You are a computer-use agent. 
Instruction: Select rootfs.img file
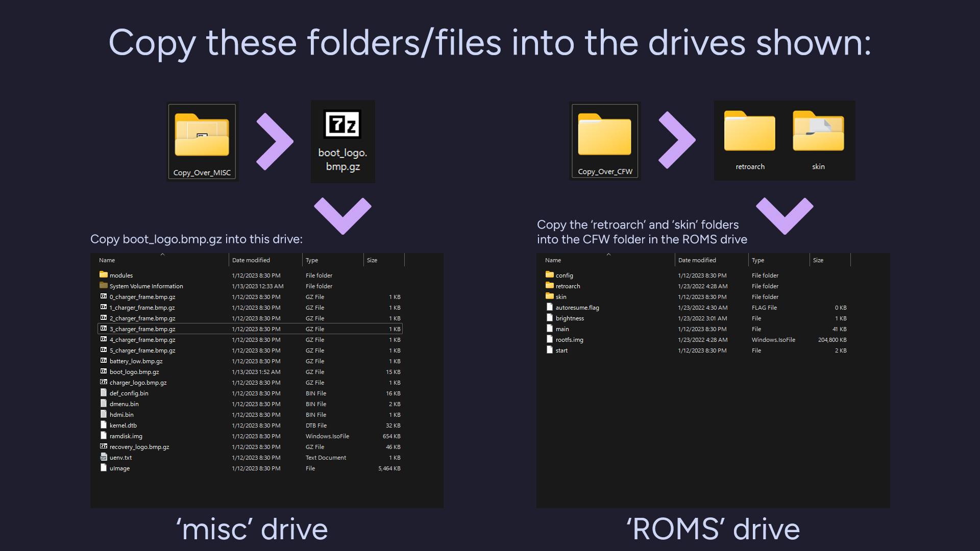tap(696, 340)
